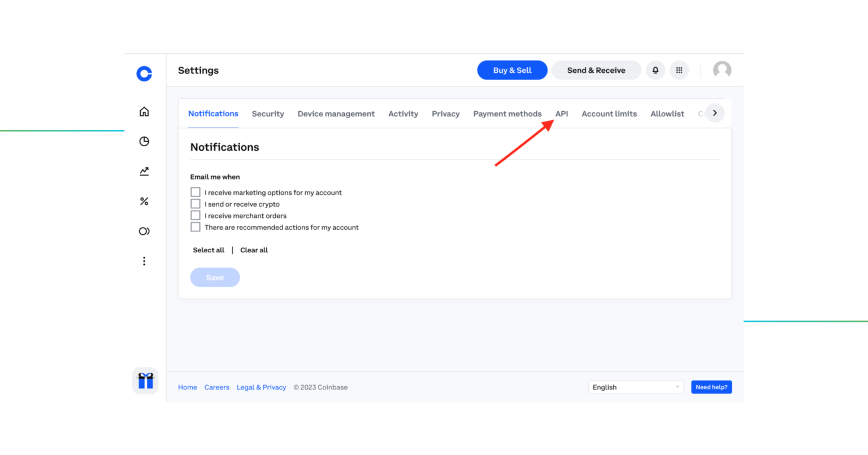Open the Payment methods tab
Viewport: 868px width, 455px height.
[x=507, y=113]
